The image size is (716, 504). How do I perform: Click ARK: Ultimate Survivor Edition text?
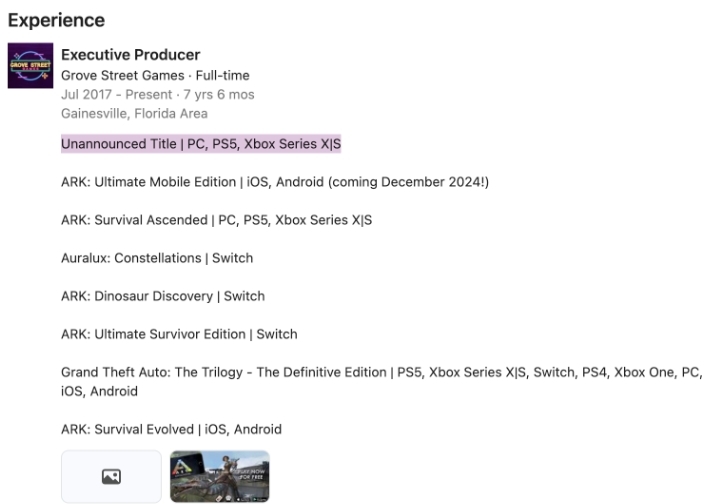pos(179,334)
